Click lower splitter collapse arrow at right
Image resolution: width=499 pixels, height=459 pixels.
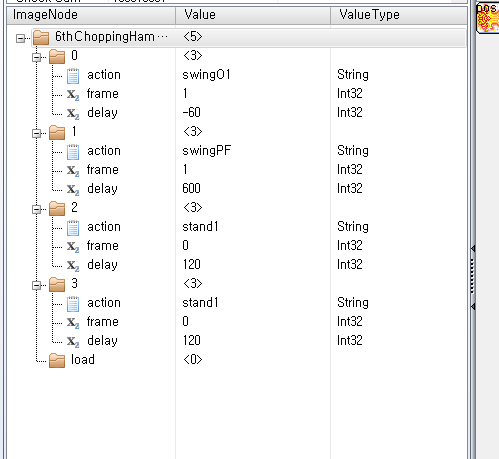[x=473, y=306]
